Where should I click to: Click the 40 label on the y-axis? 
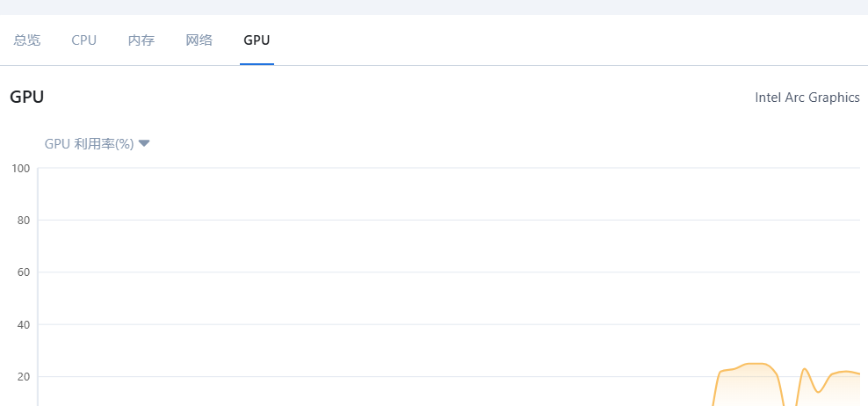(x=24, y=325)
